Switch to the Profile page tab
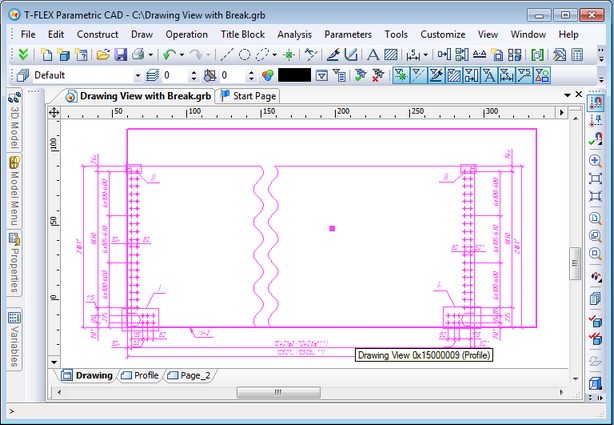The image size is (614, 425). pyautogui.click(x=140, y=375)
